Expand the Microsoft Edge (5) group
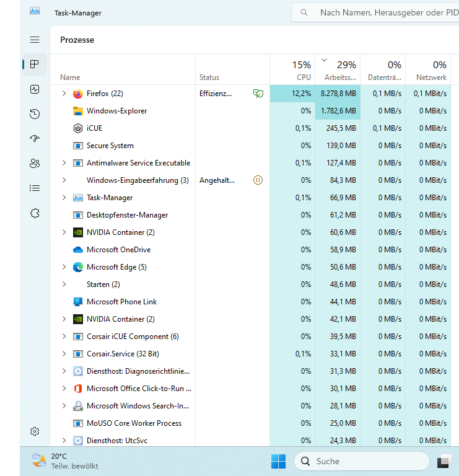The height and width of the screenshot is (476, 459). [x=64, y=267]
